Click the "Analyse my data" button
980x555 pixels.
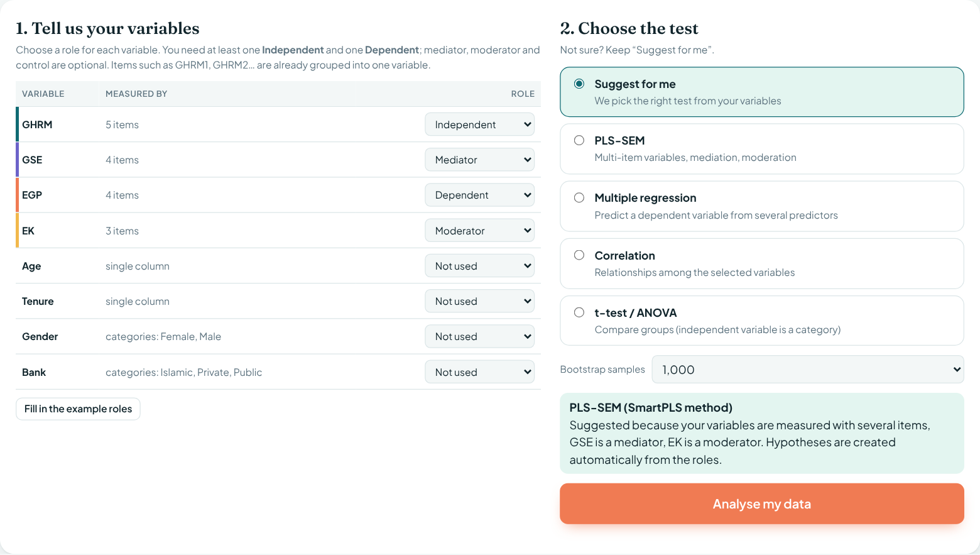762,503
